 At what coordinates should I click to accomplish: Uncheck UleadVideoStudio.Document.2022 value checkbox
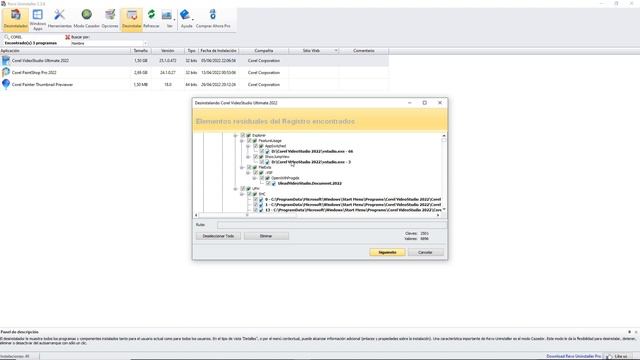pyautogui.click(x=269, y=183)
